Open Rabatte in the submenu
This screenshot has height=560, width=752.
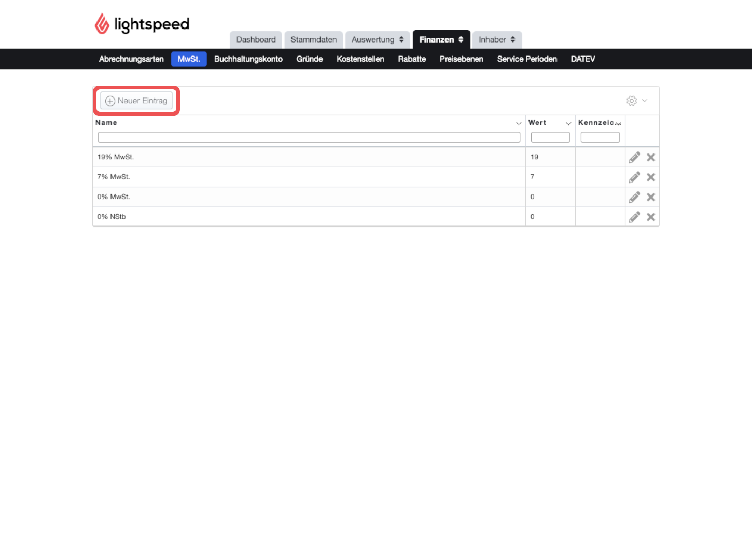412,59
